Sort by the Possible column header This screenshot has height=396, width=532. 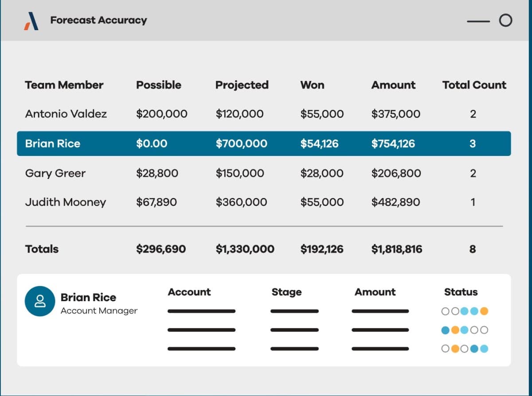tap(158, 85)
